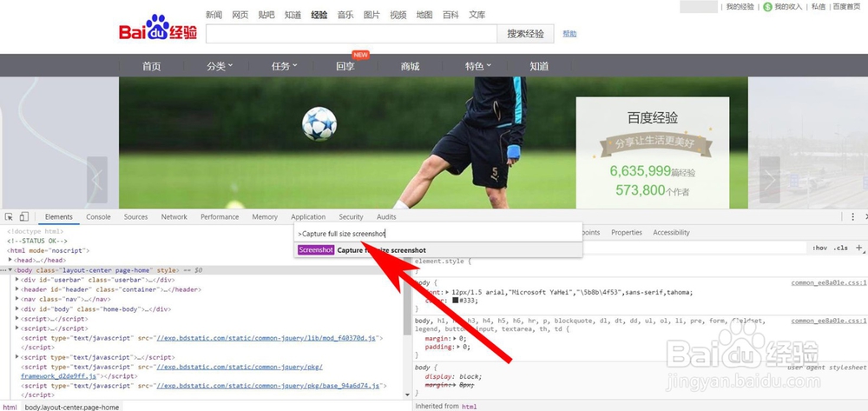
Task: Open the 贴吧 link in top navigation
Action: 266,15
